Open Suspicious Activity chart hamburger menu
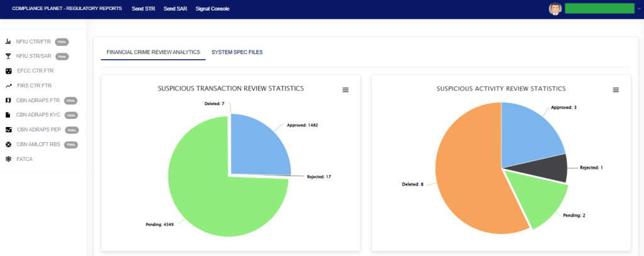 (x=616, y=90)
